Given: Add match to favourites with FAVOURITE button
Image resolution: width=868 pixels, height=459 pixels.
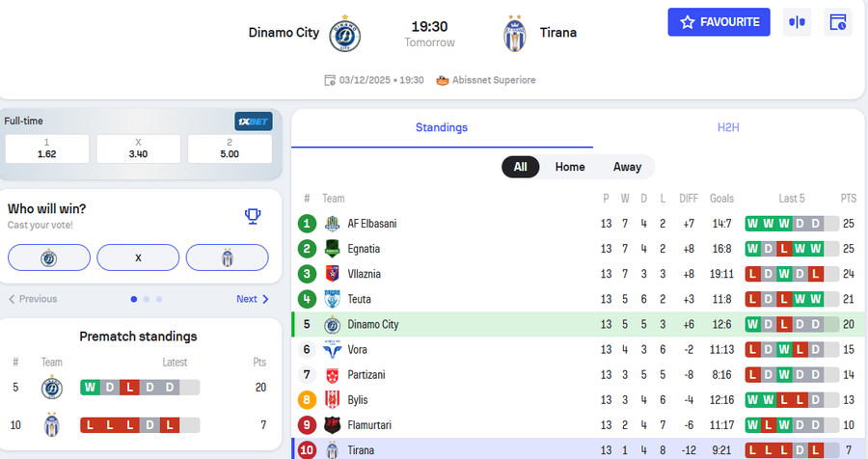Looking at the screenshot, I should pyautogui.click(x=719, y=22).
